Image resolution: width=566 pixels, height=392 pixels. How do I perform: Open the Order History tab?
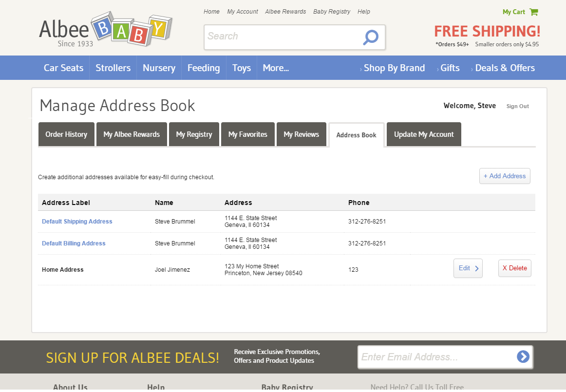pos(66,134)
